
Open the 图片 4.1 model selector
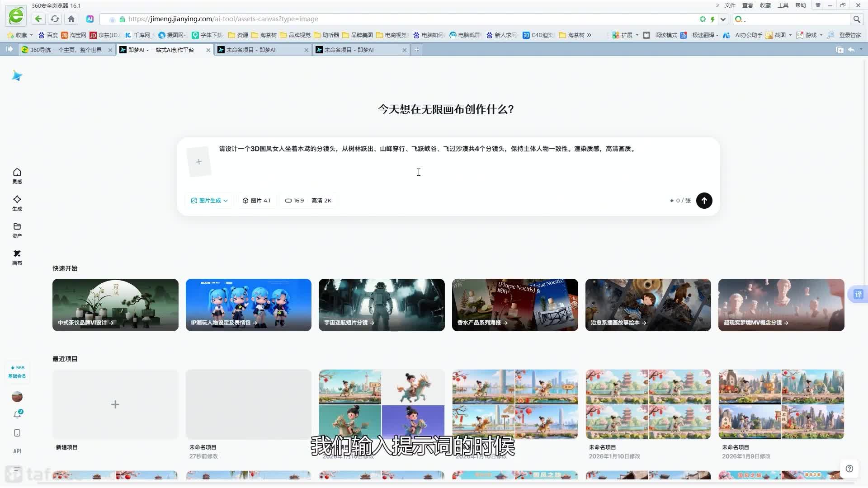256,201
